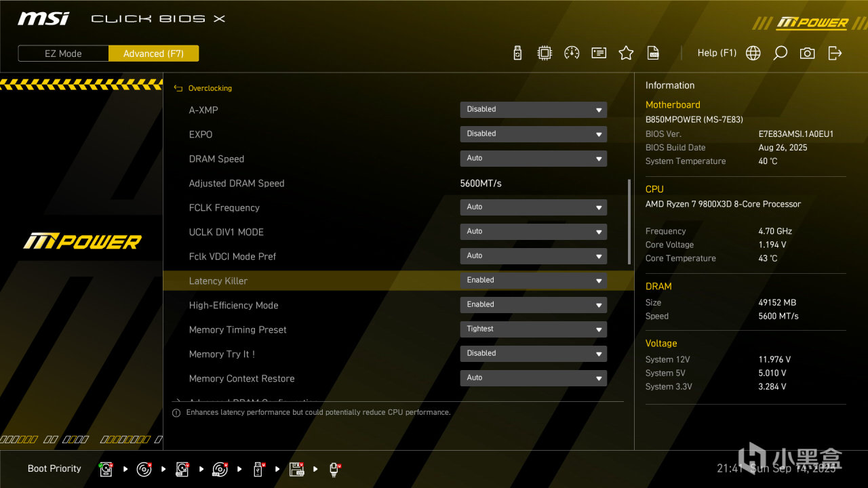The image size is (868, 488).
Task: Click the Memory Timing Preset label
Action: click(x=238, y=329)
